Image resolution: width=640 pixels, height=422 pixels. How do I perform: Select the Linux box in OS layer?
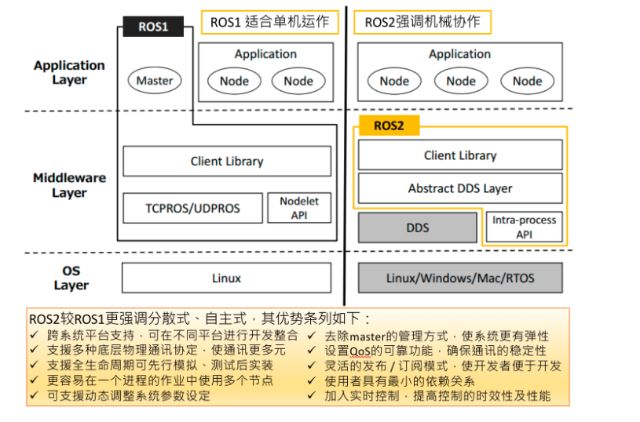[227, 277]
